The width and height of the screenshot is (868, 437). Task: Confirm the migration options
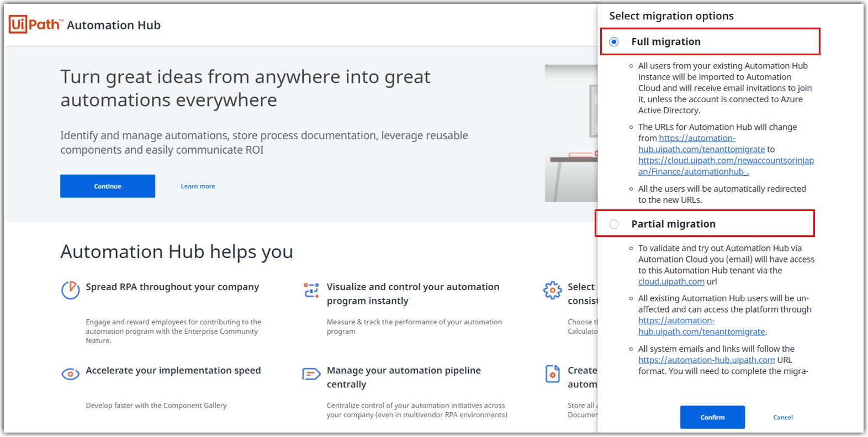712,417
